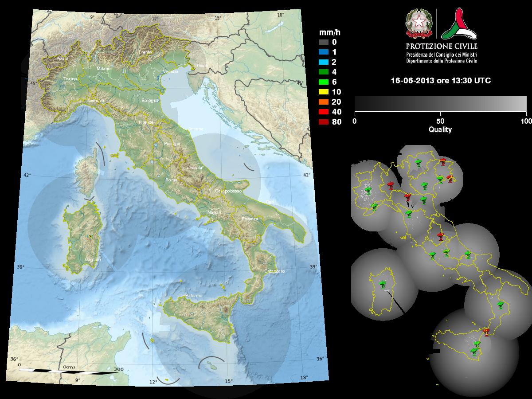Click the 'Quality' label under the gradient
The height and width of the screenshot is (399, 532).
tap(440, 130)
